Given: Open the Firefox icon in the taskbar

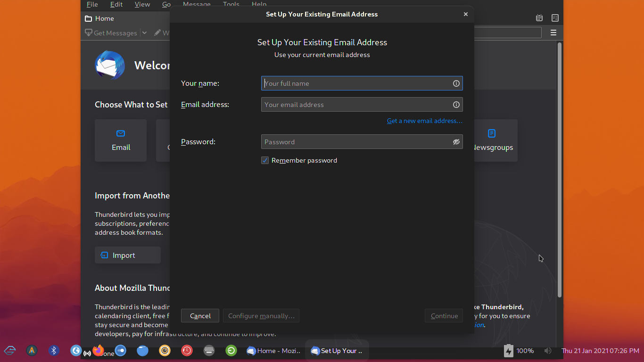Looking at the screenshot, I should (x=98, y=350).
